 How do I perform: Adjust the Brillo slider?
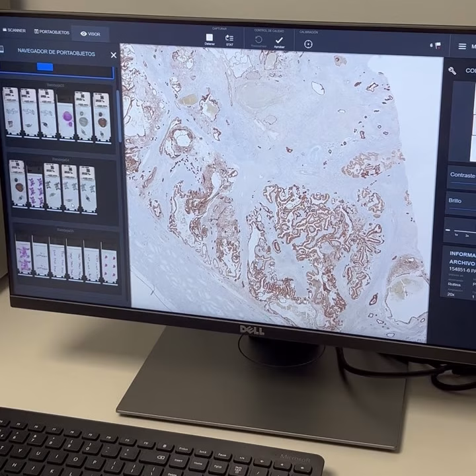463,209
